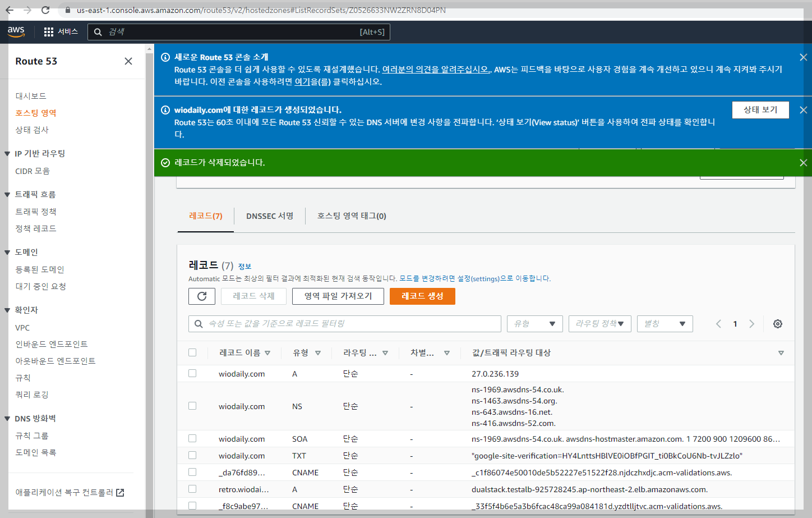Open 인바운드 엔드포인트 in the sidebar

[52, 344]
